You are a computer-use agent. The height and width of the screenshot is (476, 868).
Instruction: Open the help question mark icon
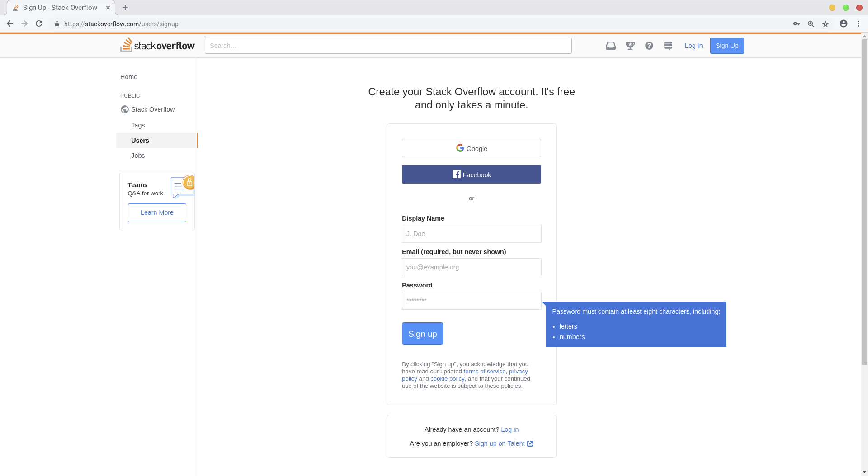pyautogui.click(x=649, y=46)
